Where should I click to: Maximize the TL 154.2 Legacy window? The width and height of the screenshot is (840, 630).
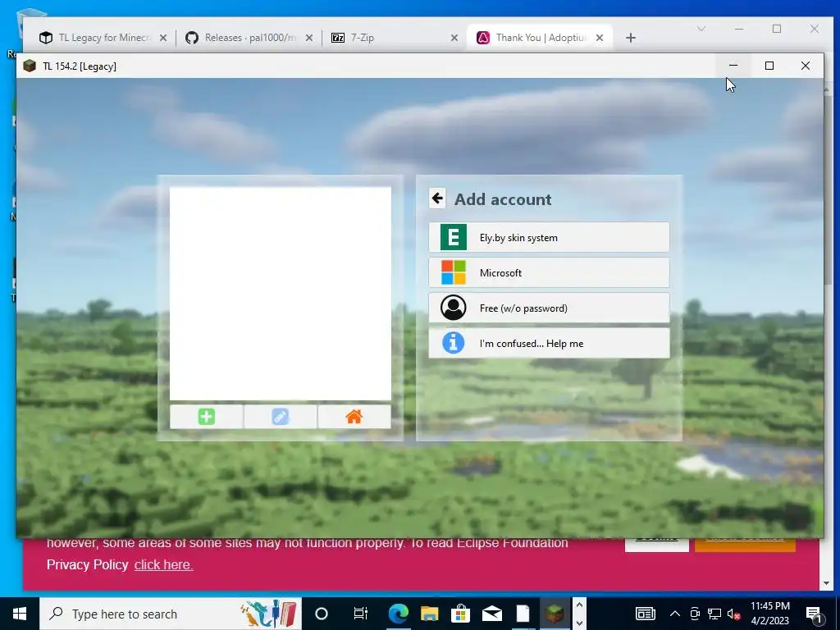click(x=769, y=66)
